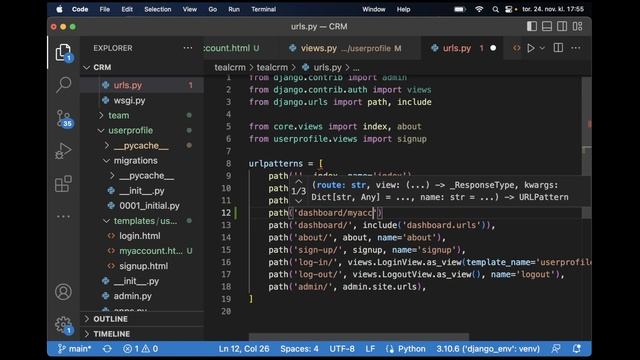Open signup.html template file
Screen dimensions: 640x360
142,266
